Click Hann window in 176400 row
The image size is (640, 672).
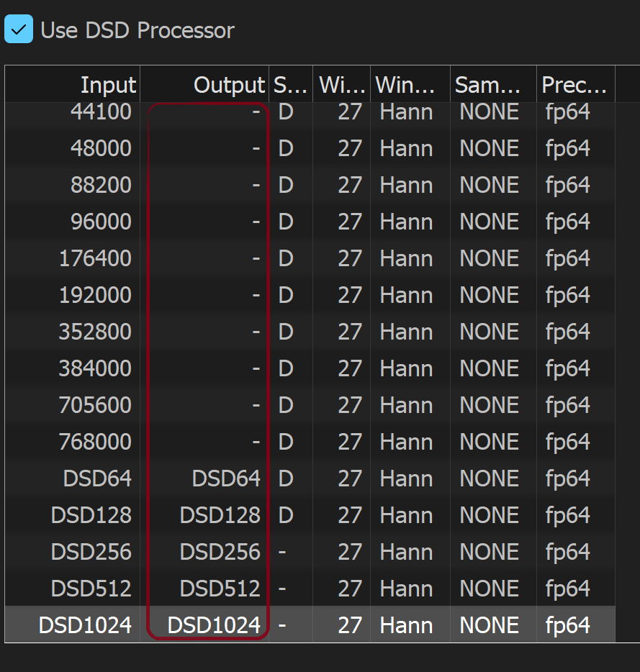[x=406, y=259]
